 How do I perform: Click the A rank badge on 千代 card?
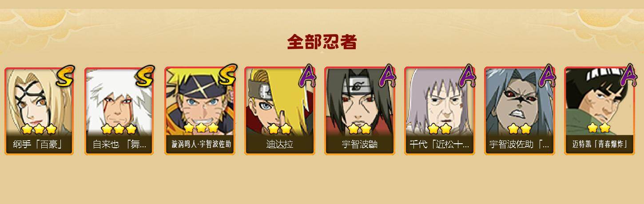(466, 76)
